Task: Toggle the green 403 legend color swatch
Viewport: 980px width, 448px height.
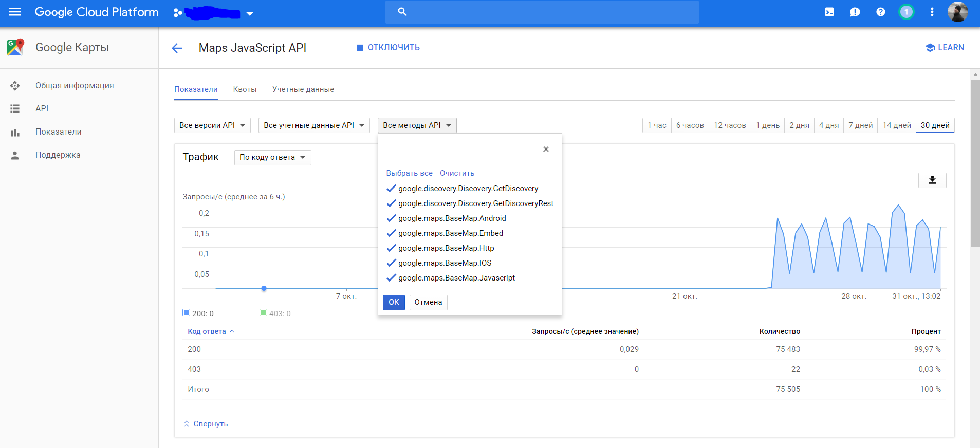Action: [264, 313]
